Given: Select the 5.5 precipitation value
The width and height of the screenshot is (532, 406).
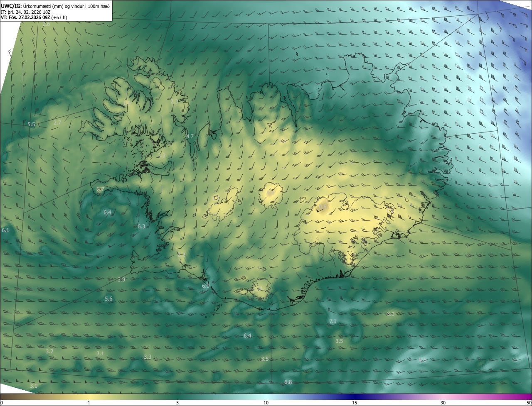Looking at the screenshot, I should coord(31,125).
